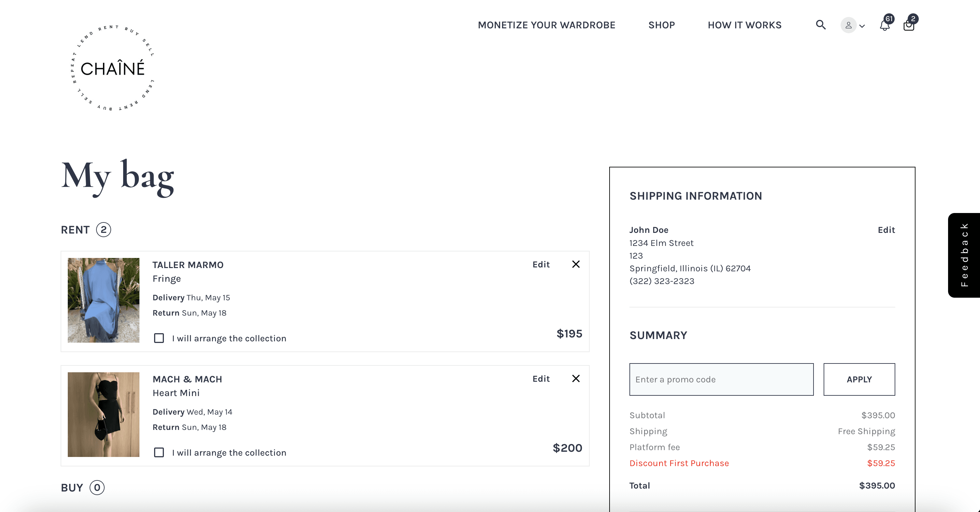Screen dimensions: 980x512
Task: Click the Springfield, Illinois address line
Action: click(x=690, y=269)
